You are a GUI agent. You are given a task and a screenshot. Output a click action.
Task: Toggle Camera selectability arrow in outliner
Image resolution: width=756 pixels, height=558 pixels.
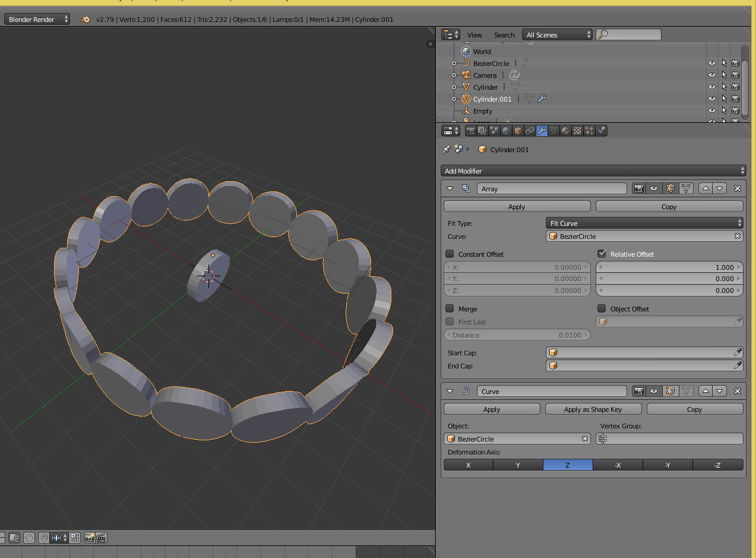click(724, 75)
